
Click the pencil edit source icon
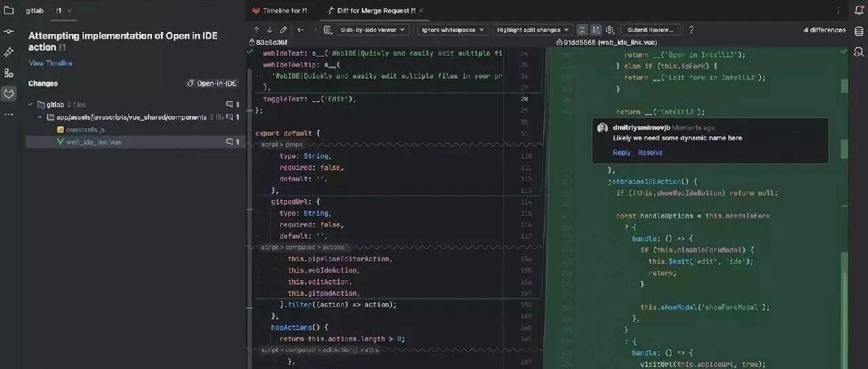click(x=283, y=30)
